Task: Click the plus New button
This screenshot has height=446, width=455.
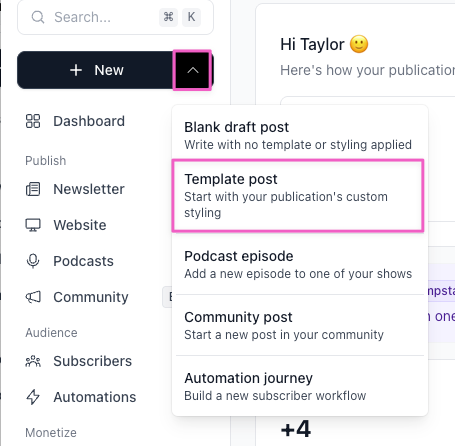Action: tap(95, 70)
